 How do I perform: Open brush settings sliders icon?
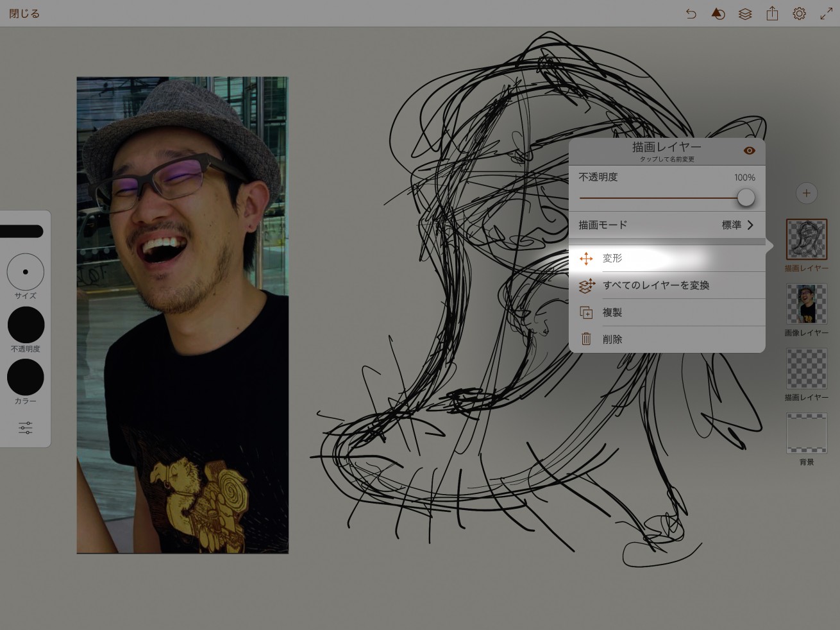tap(26, 428)
